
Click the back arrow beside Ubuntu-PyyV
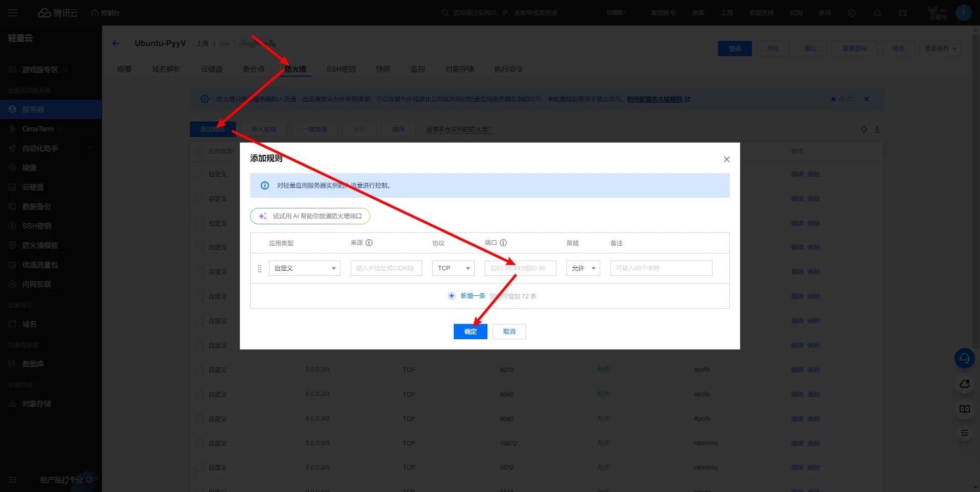coord(116,43)
